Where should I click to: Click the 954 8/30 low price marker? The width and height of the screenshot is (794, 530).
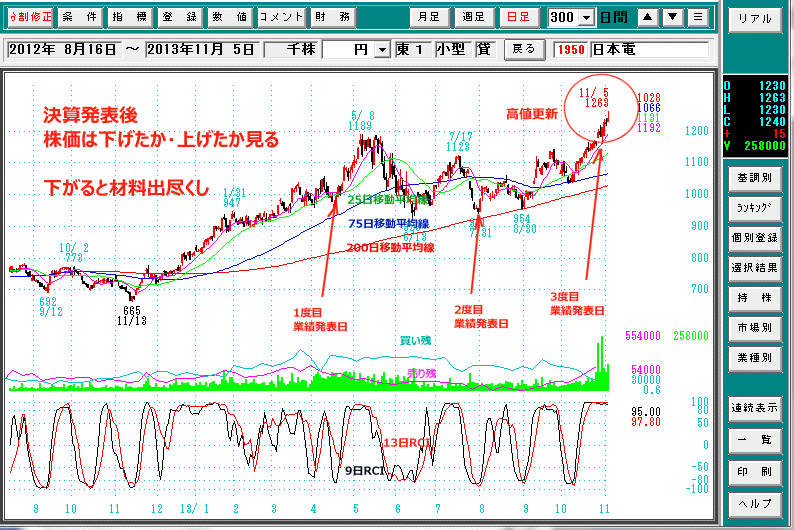click(x=524, y=223)
